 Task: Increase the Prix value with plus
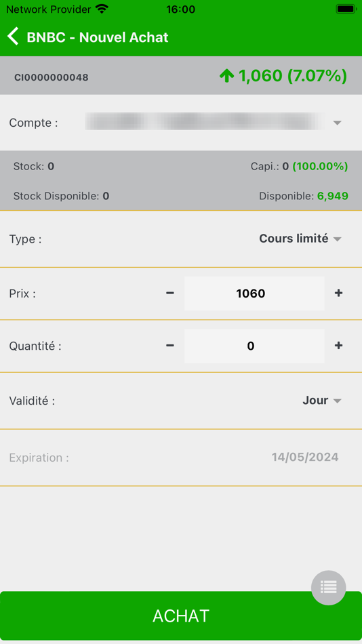pyautogui.click(x=338, y=294)
